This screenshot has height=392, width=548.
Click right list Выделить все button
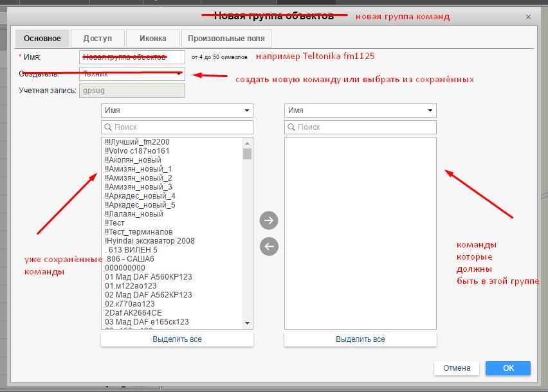(360, 339)
